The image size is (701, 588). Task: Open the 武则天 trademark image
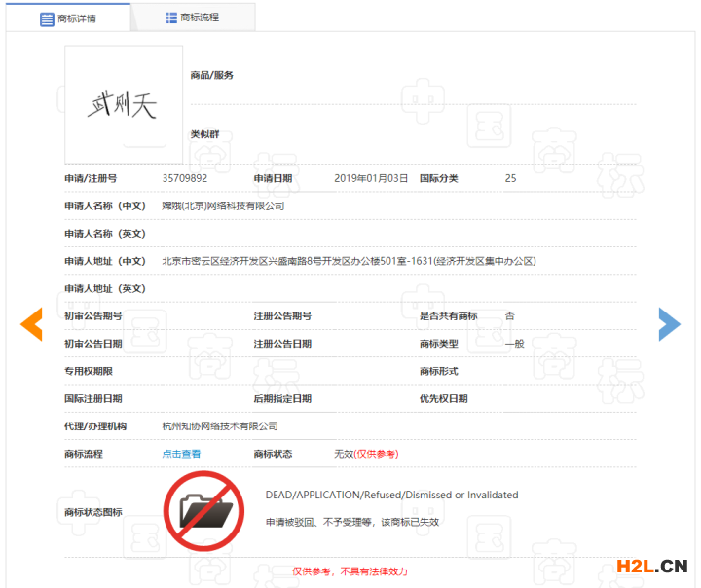tap(123, 104)
